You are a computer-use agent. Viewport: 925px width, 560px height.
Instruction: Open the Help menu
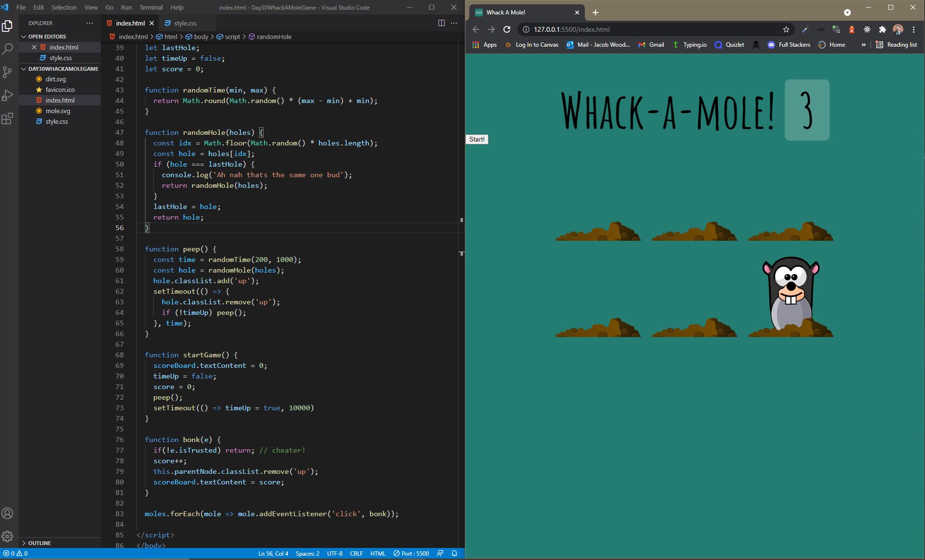[177, 7]
